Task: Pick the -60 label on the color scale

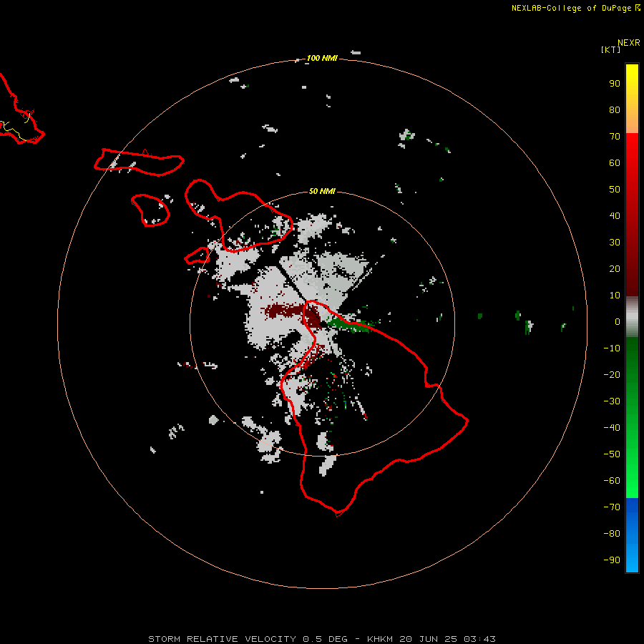Action: [612, 481]
